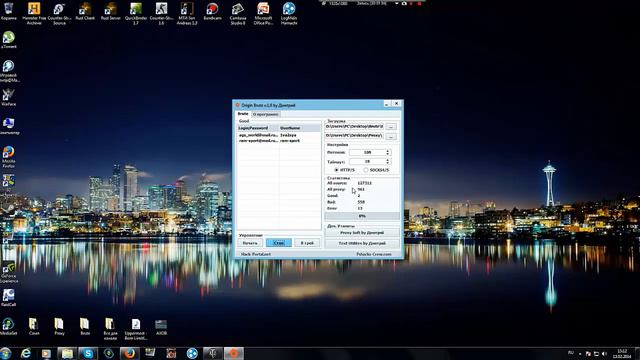This screenshot has width=640, height=360.
Task: Select the Все для канала desktop folder
Action: coord(110,329)
